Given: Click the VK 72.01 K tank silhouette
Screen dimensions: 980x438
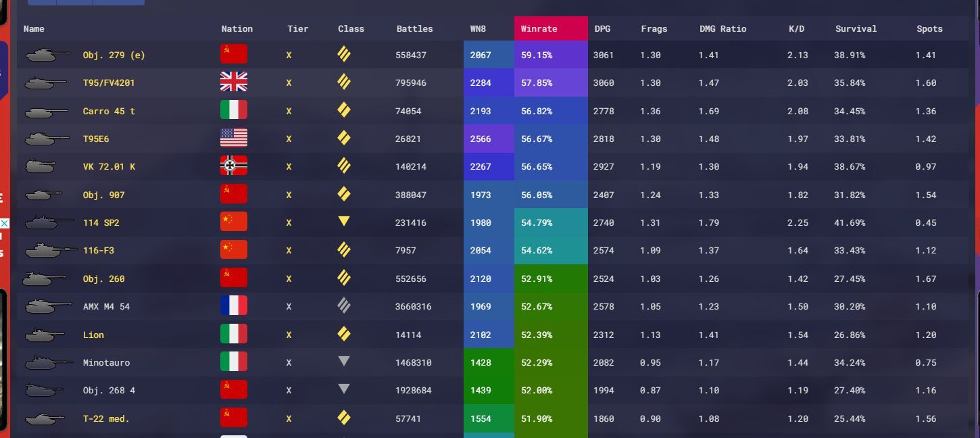Looking at the screenshot, I should [41, 166].
